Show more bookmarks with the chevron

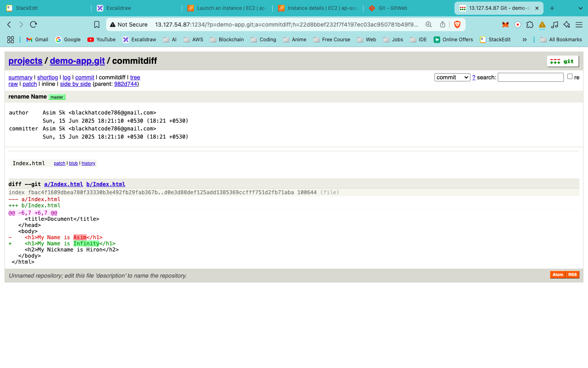click(524, 40)
